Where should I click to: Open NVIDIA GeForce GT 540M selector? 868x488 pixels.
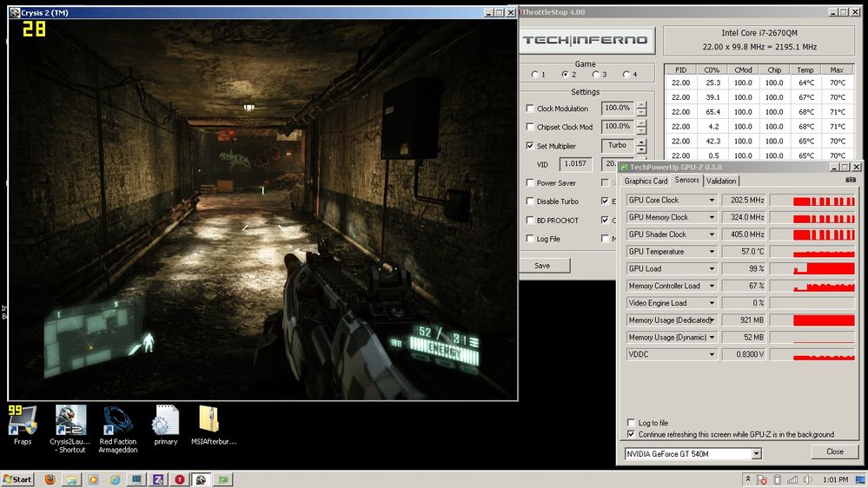coord(693,453)
